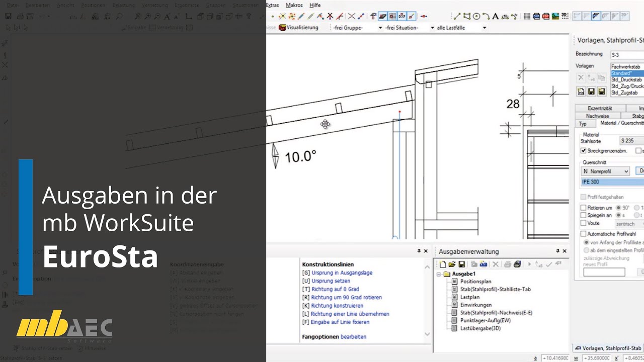Click the red PDF export icon

point(545,16)
